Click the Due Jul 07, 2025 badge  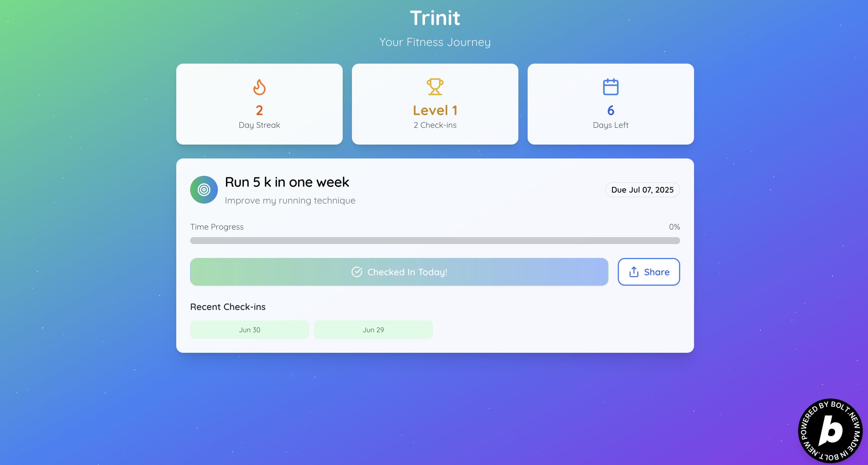coord(642,190)
